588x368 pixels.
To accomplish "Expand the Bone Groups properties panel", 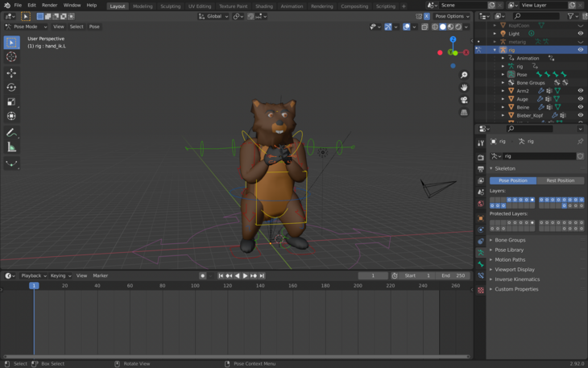I will point(510,240).
